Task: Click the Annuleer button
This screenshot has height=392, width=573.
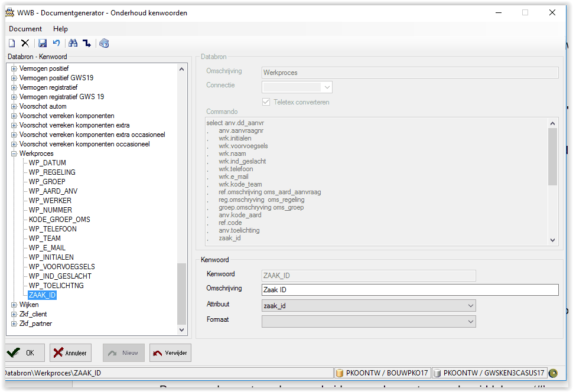Action: pyautogui.click(x=70, y=352)
